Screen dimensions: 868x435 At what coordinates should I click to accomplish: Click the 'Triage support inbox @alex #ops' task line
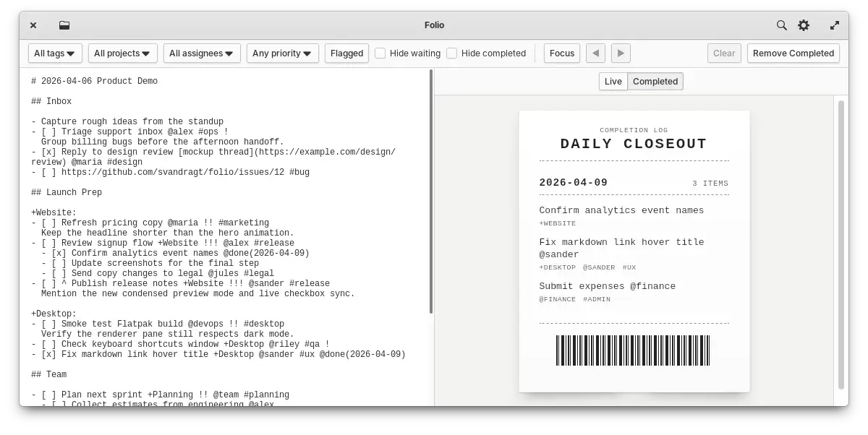[x=129, y=132]
